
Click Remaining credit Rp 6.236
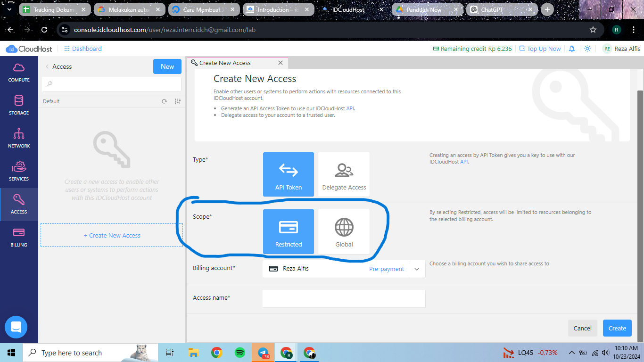pos(472,49)
